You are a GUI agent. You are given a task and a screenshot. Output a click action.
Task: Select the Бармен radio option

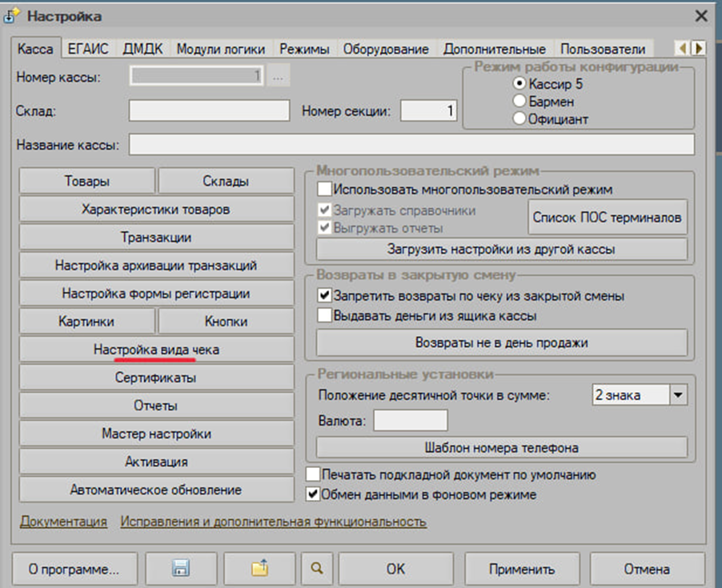coord(519,102)
